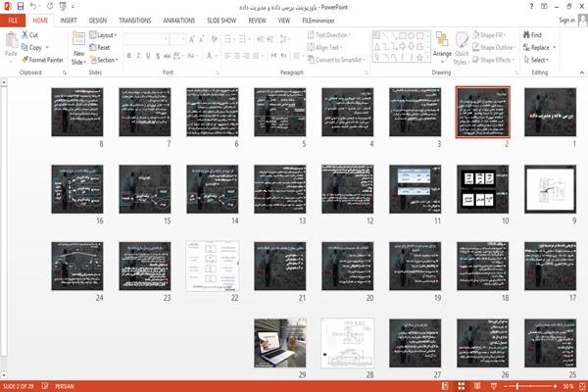This screenshot has height=392, width=588.
Task: Open the FILEminimizer tab
Action: pos(318,21)
